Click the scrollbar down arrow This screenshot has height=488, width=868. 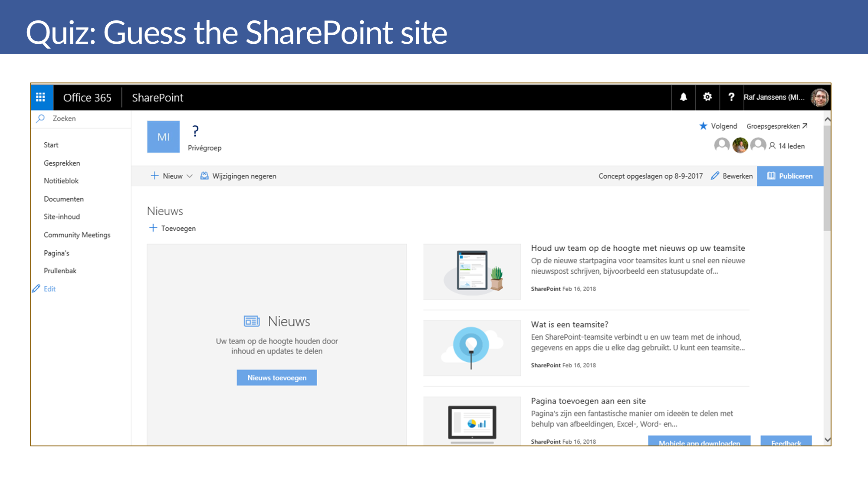(x=827, y=439)
